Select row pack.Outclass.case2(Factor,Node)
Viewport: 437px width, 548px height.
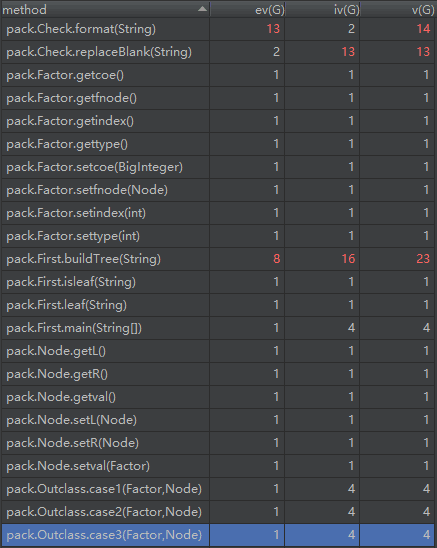coord(218,512)
